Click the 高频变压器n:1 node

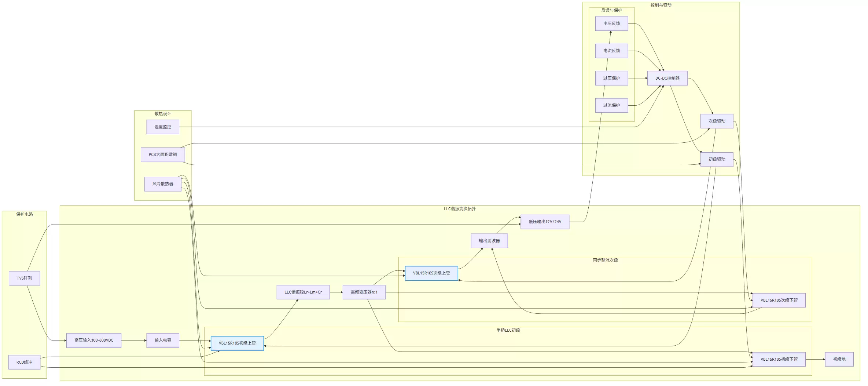(364, 292)
